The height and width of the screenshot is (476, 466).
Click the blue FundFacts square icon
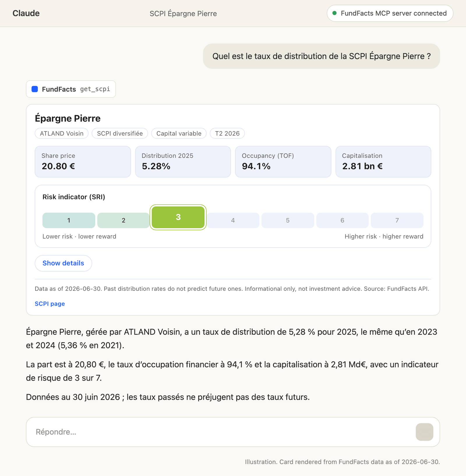click(x=35, y=89)
